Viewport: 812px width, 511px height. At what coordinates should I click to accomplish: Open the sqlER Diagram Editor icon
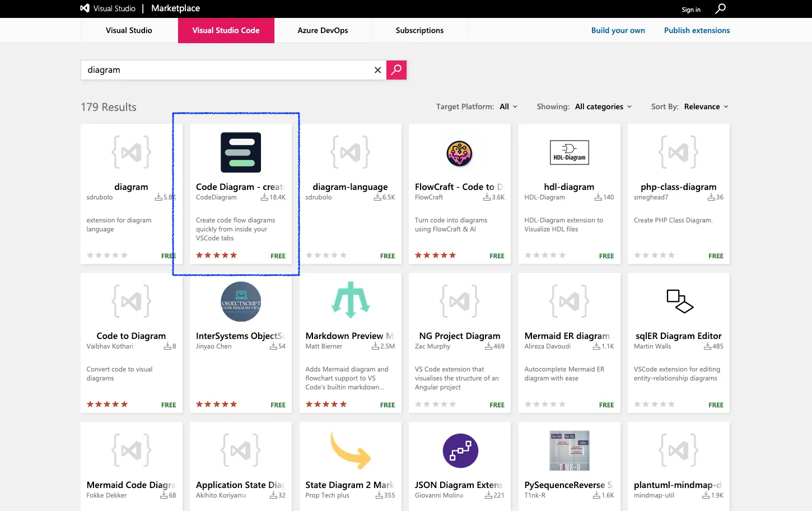pyautogui.click(x=679, y=301)
